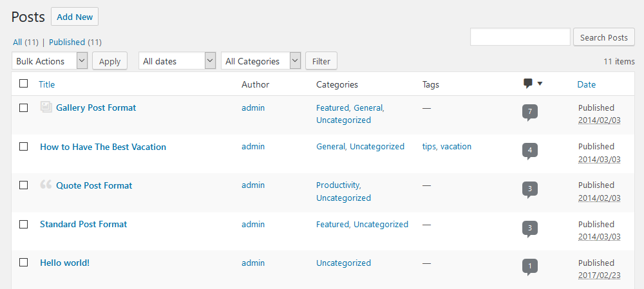The height and width of the screenshot is (289, 644).
Task: Sort posts by the Date column
Action: point(586,84)
